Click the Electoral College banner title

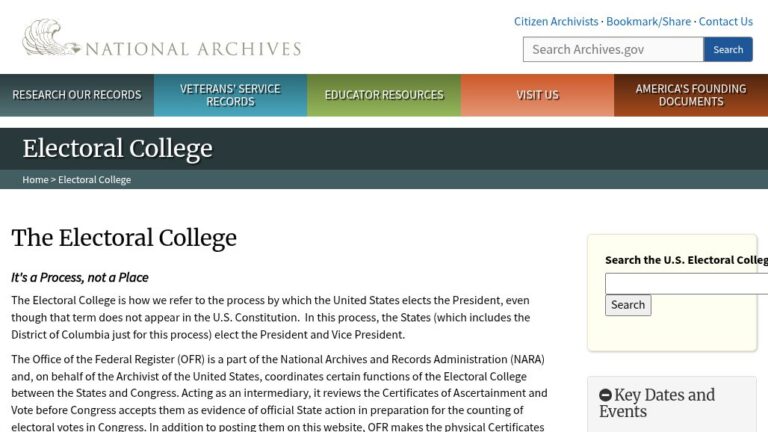(117, 149)
